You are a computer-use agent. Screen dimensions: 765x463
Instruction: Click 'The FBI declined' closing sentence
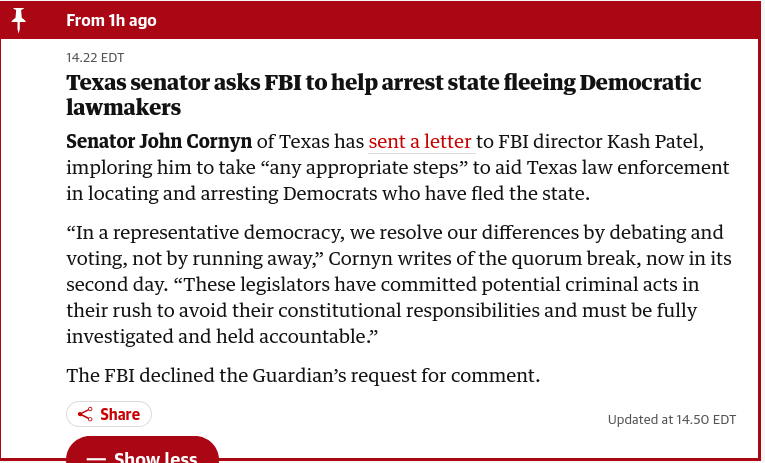(x=303, y=376)
